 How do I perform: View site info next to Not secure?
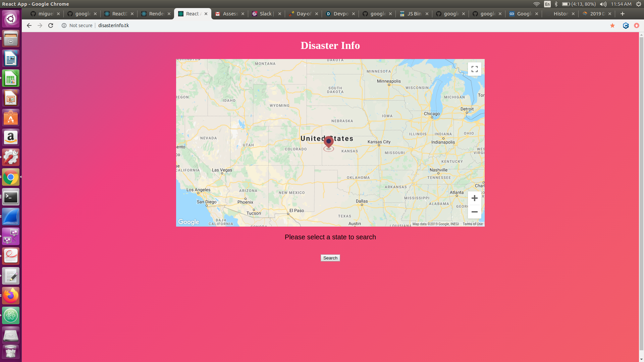pos(64,25)
